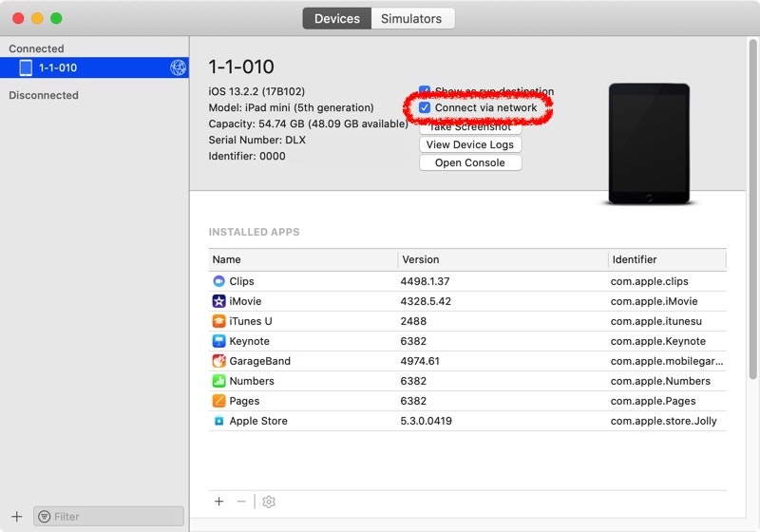This screenshot has height=532, width=760.
Task: Click the add device plus icon in sidebar
Action: coord(17,517)
